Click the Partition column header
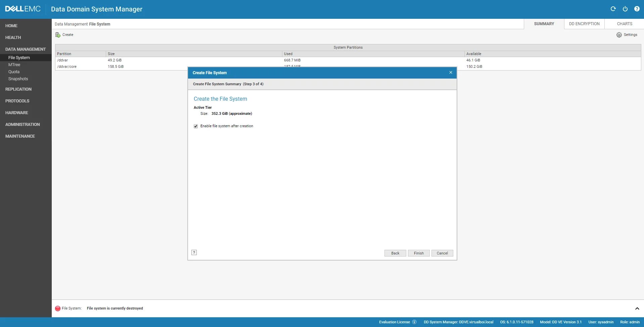 (81, 54)
